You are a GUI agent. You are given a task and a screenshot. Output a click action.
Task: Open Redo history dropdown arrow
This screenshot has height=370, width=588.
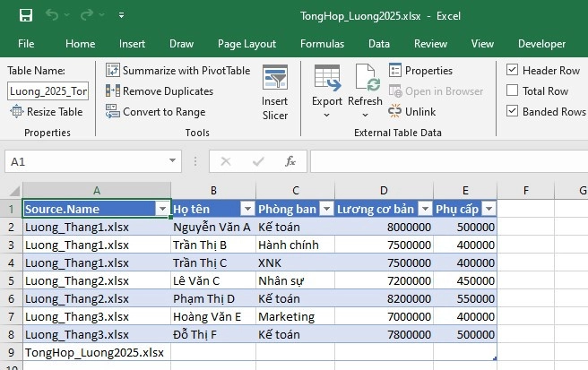pyautogui.click(x=101, y=15)
